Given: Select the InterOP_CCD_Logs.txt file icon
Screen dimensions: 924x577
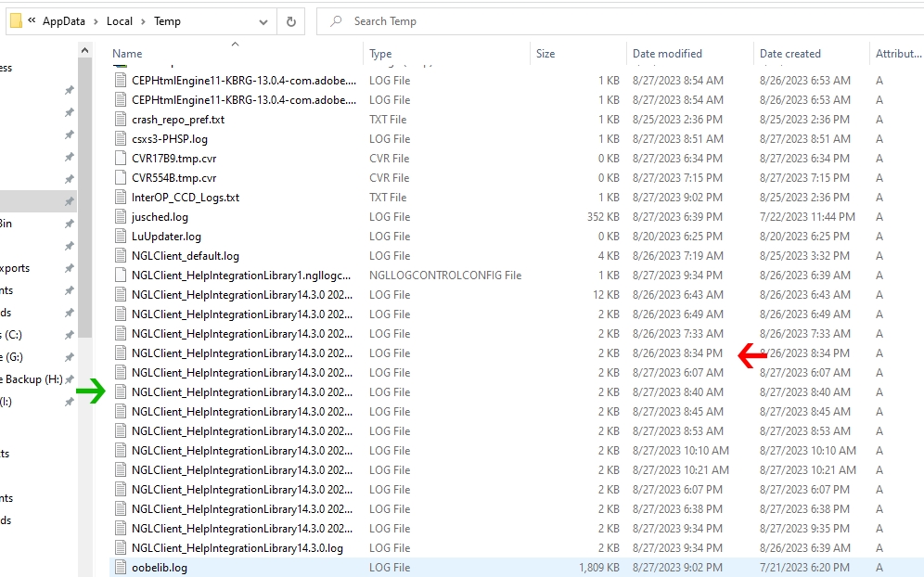Looking at the screenshot, I should pyautogui.click(x=121, y=197).
